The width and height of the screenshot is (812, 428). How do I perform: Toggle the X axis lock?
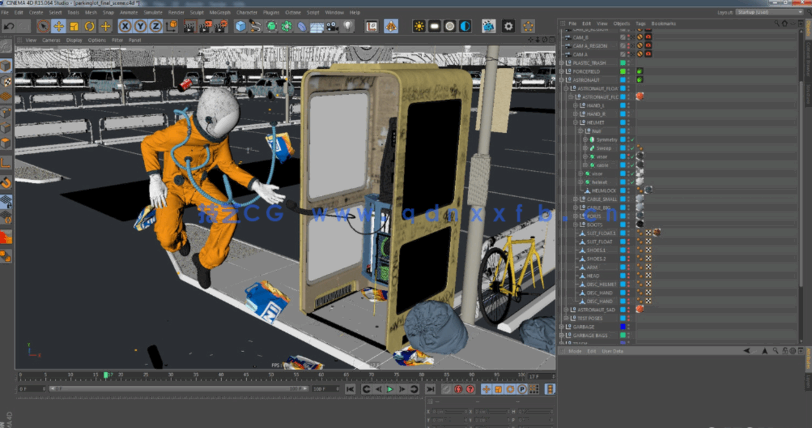[125, 25]
